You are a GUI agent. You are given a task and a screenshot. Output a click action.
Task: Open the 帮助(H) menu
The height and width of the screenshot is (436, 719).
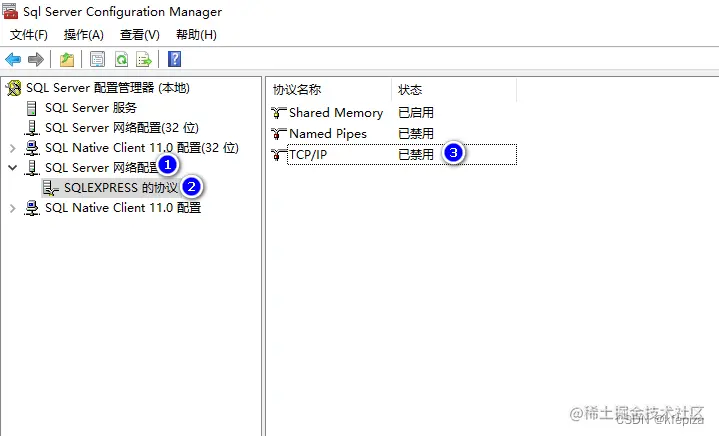pyautogui.click(x=196, y=35)
